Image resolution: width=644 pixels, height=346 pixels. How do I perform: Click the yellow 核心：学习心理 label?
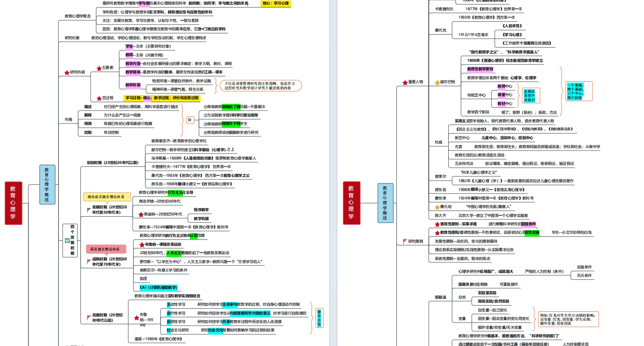coord(275,4)
